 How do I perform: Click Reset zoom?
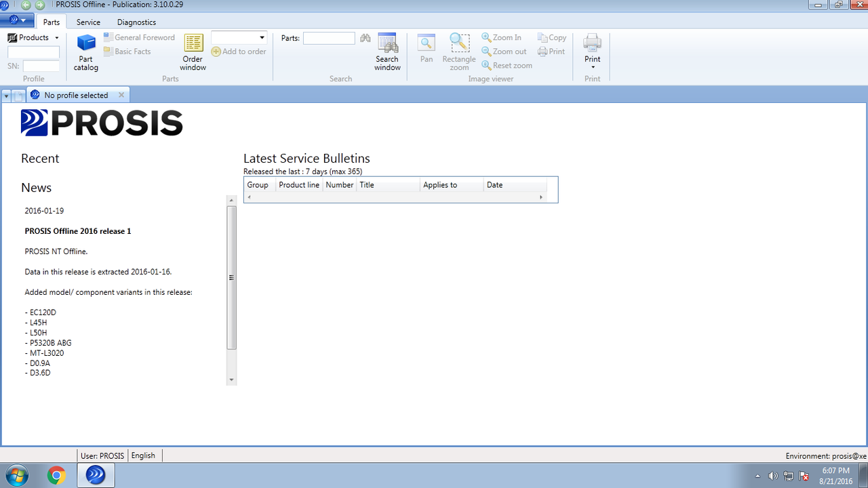507,66
